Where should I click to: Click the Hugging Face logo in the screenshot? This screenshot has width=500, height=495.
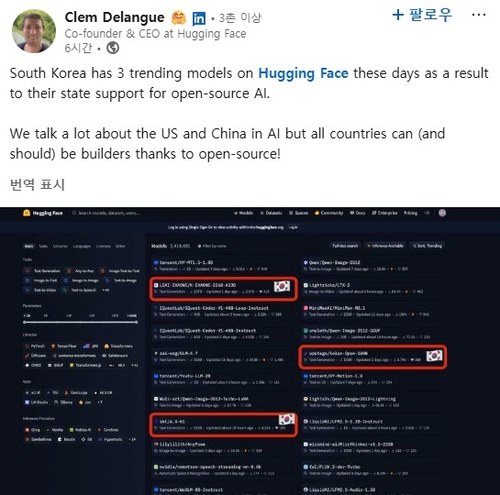point(43,213)
